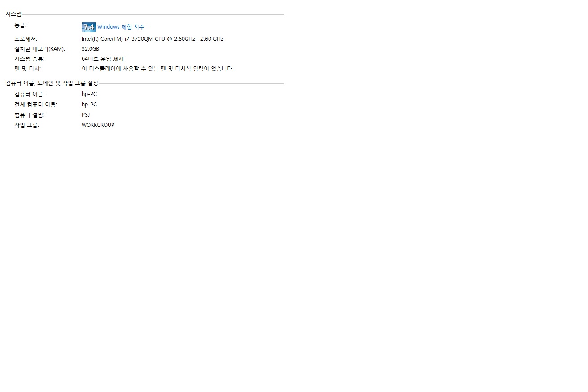
Task: Click the 등급 label
Action: click(x=21, y=25)
